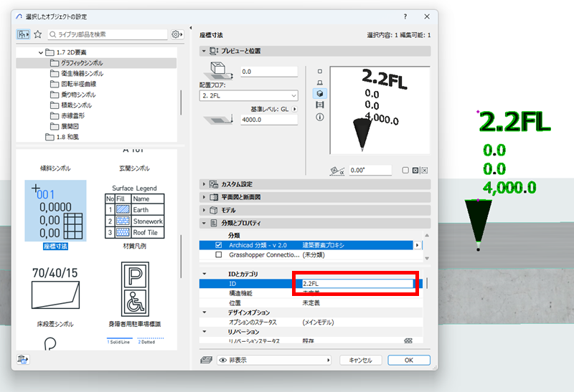Screen dimensions: 574x392
Task: Select the 3D view preview icon
Action: 319,94
